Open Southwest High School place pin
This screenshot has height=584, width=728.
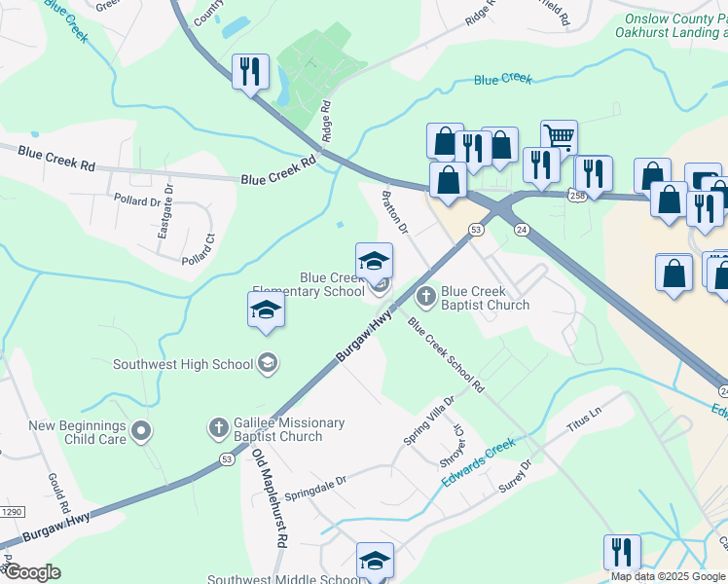click(268, 364)
